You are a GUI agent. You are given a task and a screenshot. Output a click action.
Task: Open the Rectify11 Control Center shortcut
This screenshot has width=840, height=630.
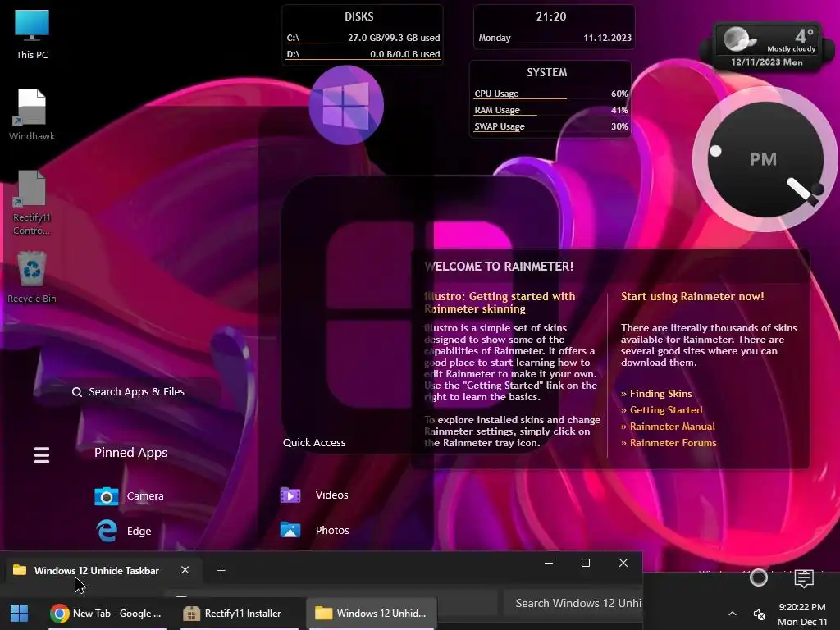click(31, 203)
